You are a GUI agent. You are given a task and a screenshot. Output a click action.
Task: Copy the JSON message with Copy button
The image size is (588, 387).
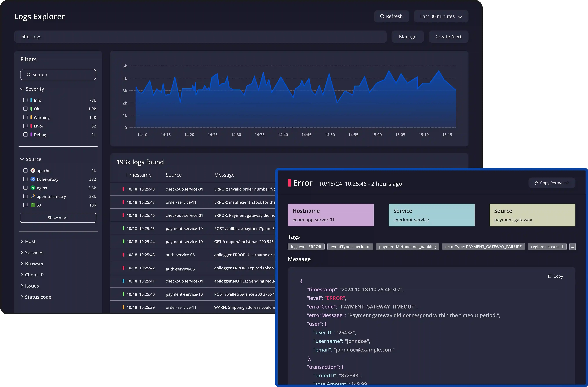555,276
